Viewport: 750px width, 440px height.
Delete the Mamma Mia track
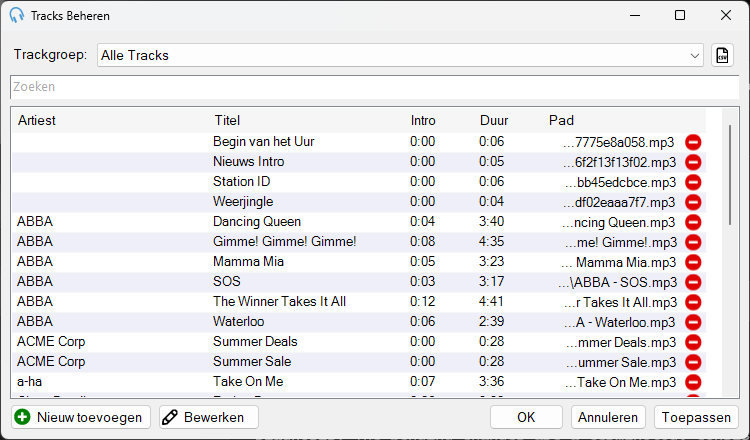[693, 262]
